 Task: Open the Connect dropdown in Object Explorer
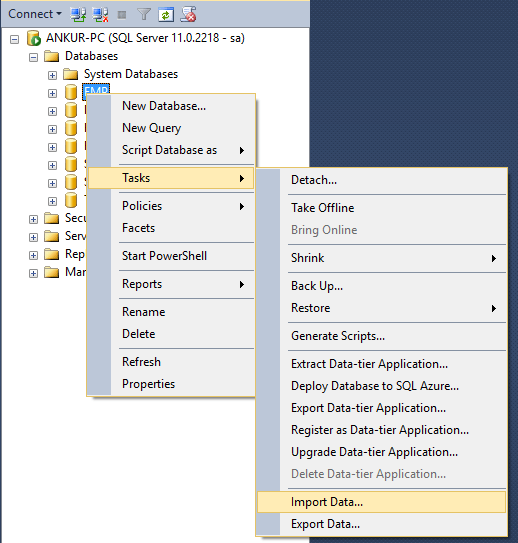coord(35,14)
